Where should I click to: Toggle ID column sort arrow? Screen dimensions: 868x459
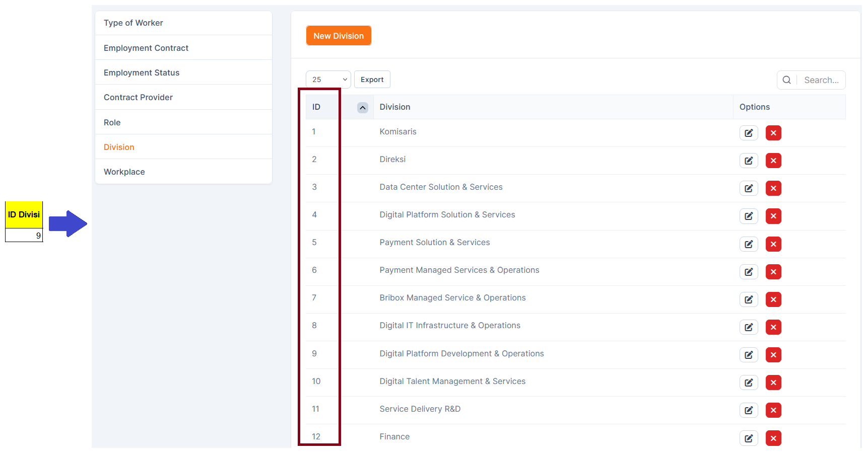[362, 108]
